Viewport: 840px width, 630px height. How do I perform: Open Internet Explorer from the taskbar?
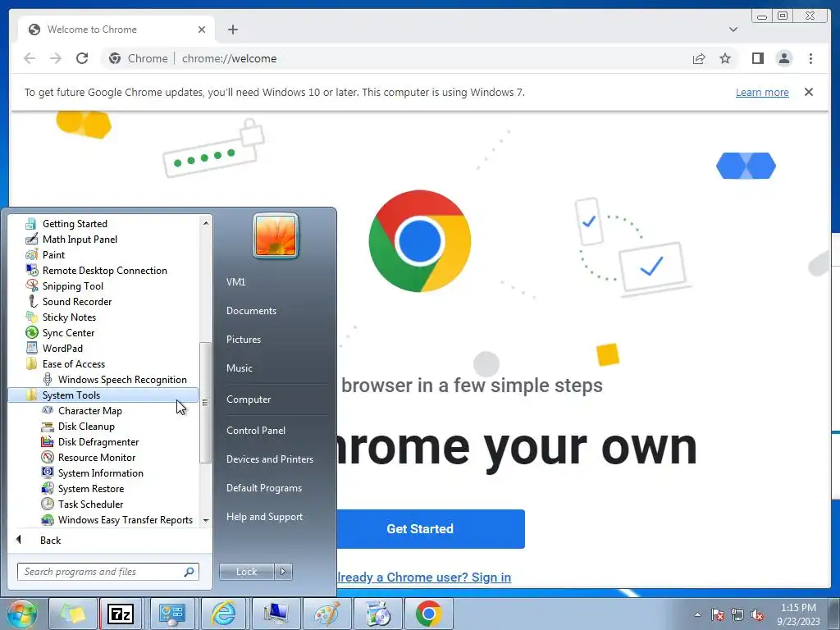[223, 614]
